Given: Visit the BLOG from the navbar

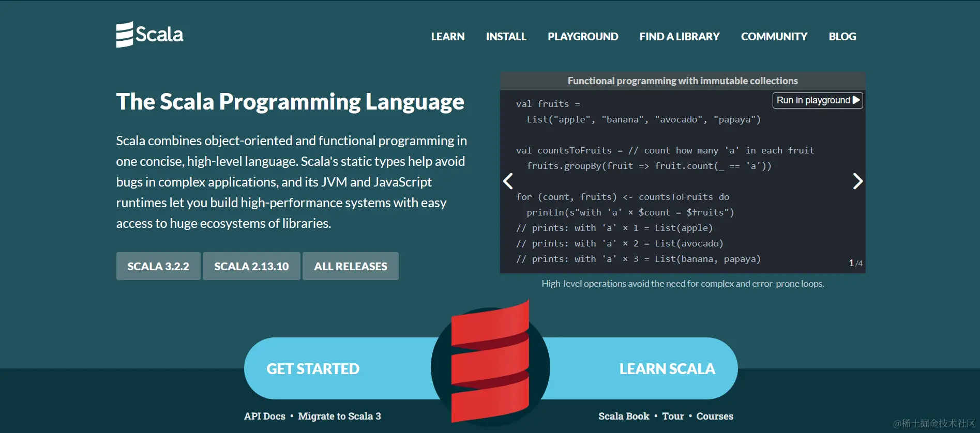Looking at the screenshot, I should (842, 37).
